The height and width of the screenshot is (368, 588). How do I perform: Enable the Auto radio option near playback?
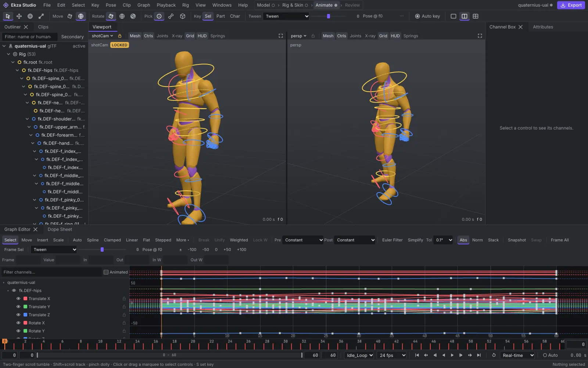pyautogui.click(x=550, y=355)
